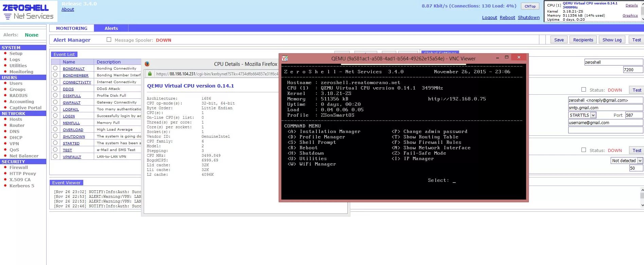Select the LOGIN event radio button
This screenshot has width=644, height=265.
tap(55, 116)
